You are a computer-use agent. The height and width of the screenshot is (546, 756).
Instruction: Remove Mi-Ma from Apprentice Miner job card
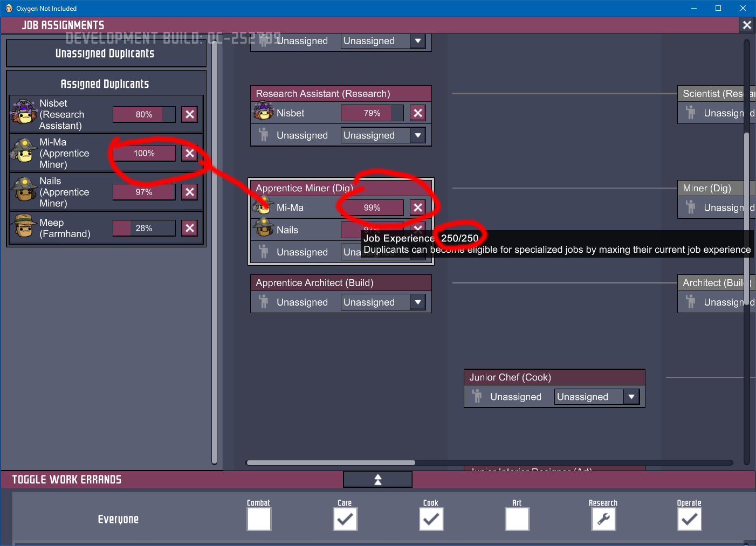[x=418, y=208]
